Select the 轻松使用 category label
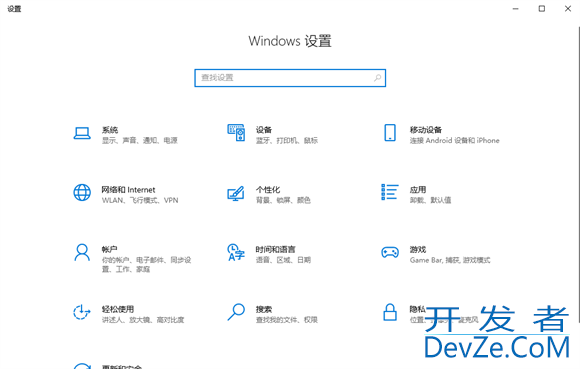This screenshot has width=580, height=369. tap(118, 309)
